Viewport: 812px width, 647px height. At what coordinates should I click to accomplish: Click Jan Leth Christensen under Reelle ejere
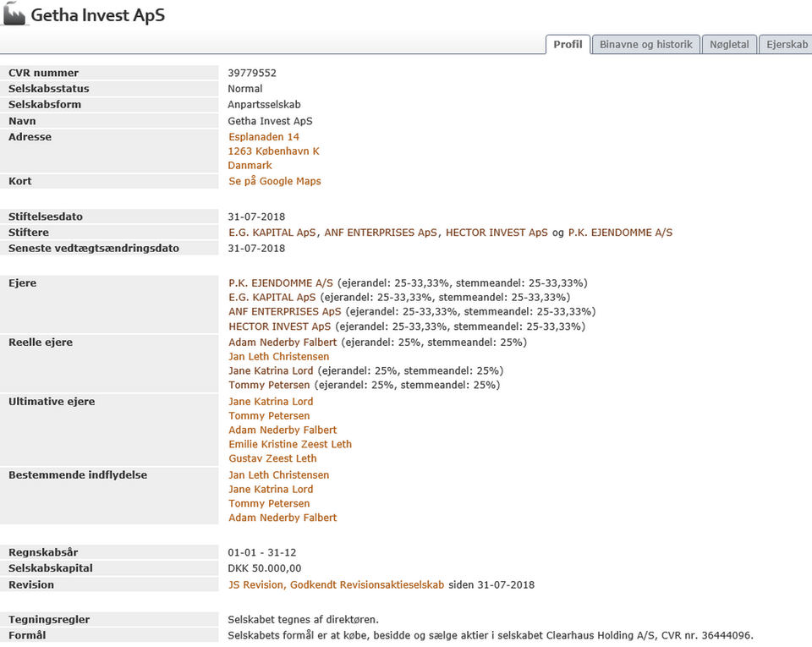(278, 357)
